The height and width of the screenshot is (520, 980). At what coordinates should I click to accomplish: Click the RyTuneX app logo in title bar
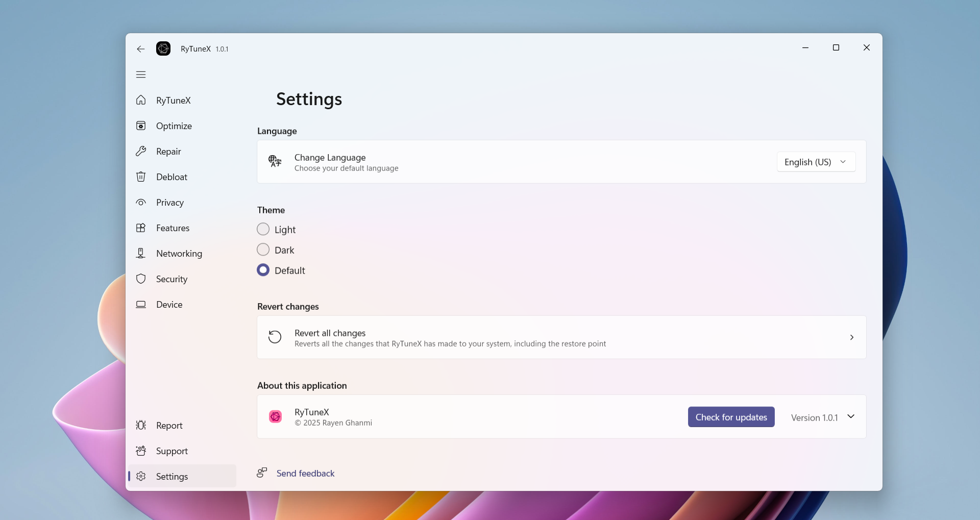(x=163, y=48)
